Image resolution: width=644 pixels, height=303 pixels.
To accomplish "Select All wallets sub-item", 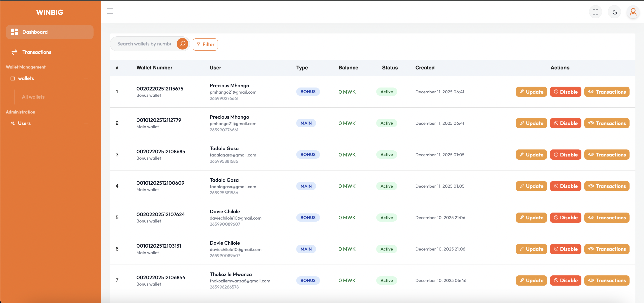I will pyautogui.click(x=33, y=97).
